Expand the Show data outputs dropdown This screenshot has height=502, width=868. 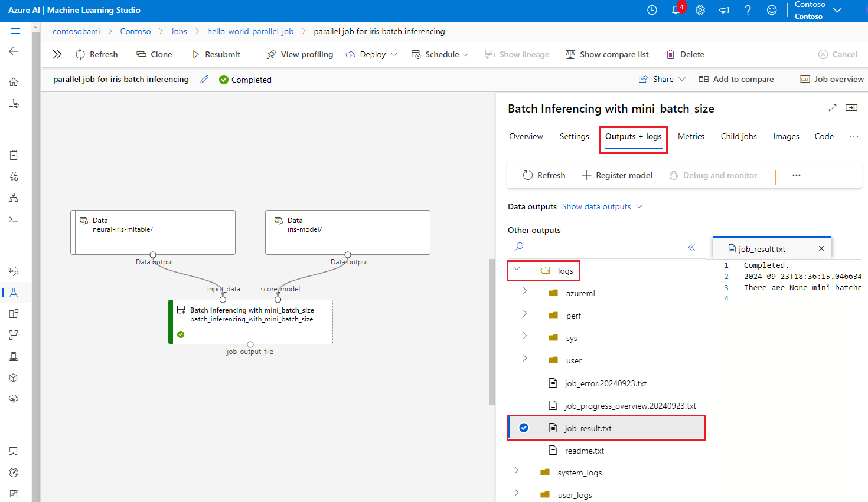pyautogui.click(x=602, y=206)
